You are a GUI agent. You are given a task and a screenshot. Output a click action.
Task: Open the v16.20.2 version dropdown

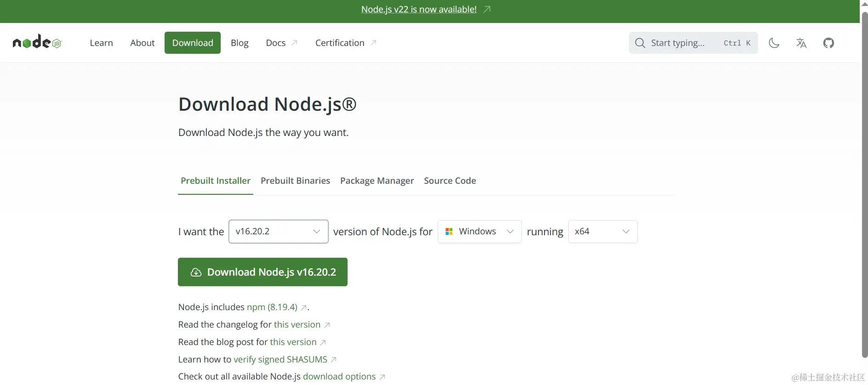279,232
